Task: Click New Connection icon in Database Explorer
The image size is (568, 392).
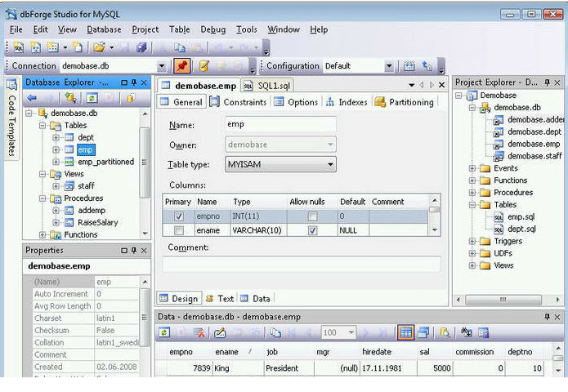Action: tap(70, 98)
